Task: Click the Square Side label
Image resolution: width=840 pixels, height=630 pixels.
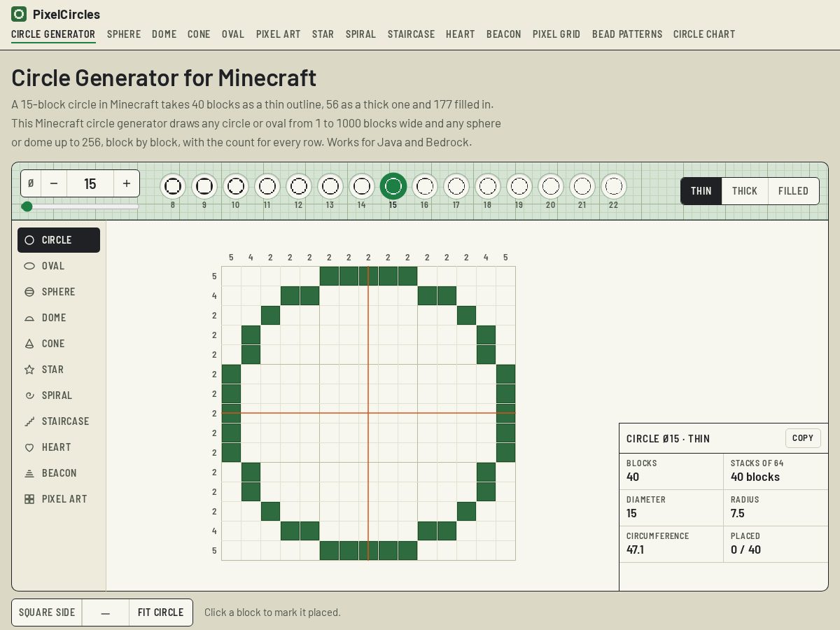Action: 47,612
